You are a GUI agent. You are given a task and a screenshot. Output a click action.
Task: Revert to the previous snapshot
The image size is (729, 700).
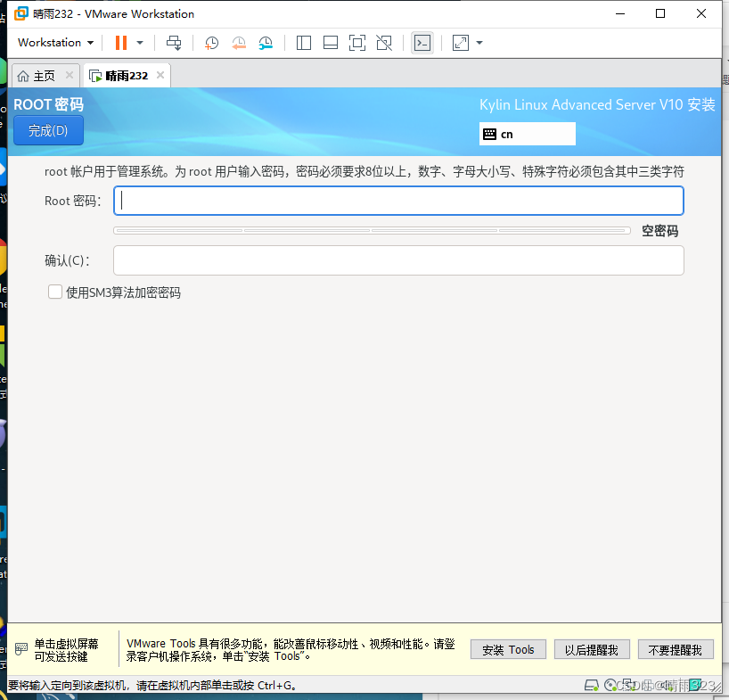point(239,43)
